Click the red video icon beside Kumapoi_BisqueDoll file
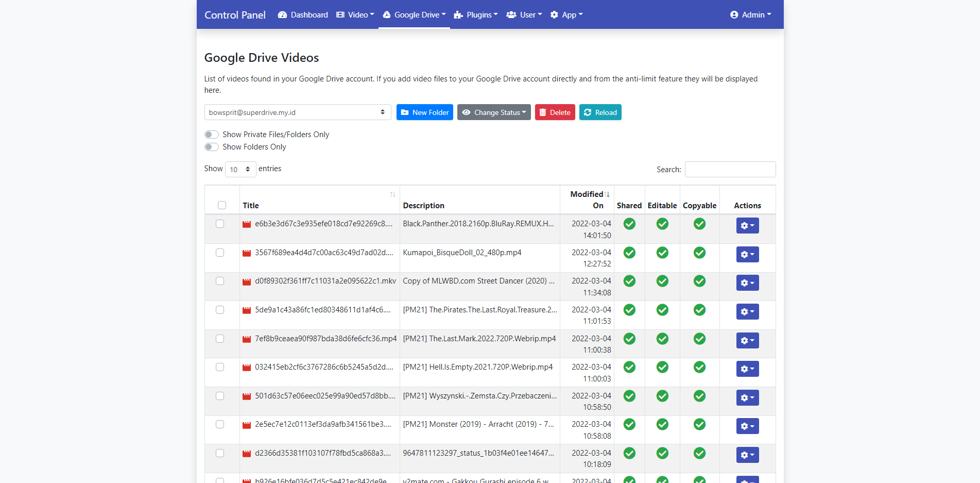This screenshot has width=980, height=483. 247,253
